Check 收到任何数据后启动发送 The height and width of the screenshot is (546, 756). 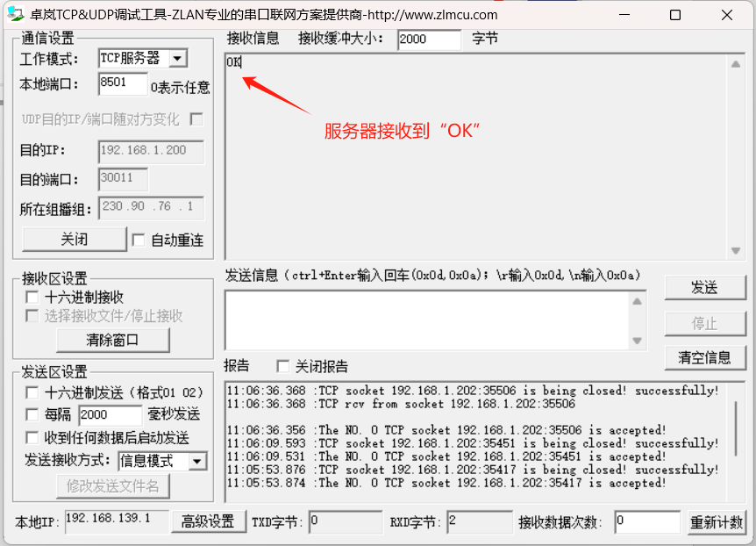click(32, 437)
